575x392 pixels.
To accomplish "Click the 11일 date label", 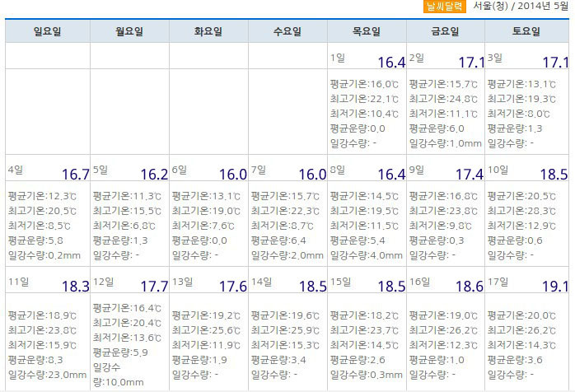I will click(19, 282).
